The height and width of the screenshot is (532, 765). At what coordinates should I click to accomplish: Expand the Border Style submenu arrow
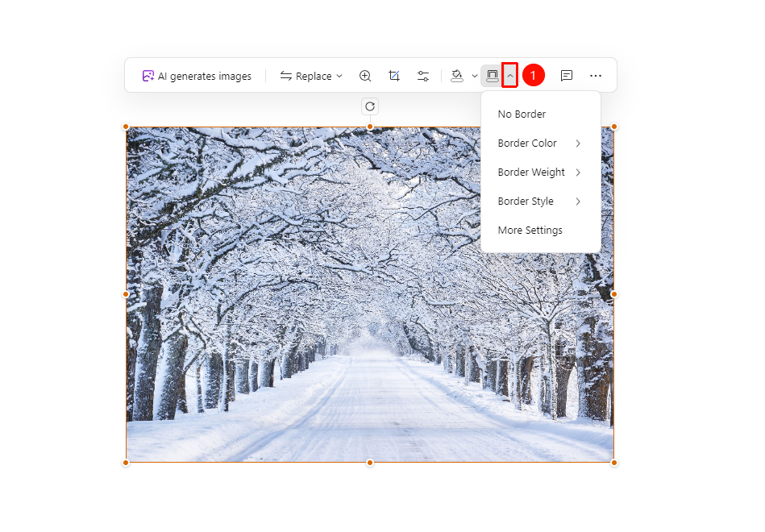[578, 201]
